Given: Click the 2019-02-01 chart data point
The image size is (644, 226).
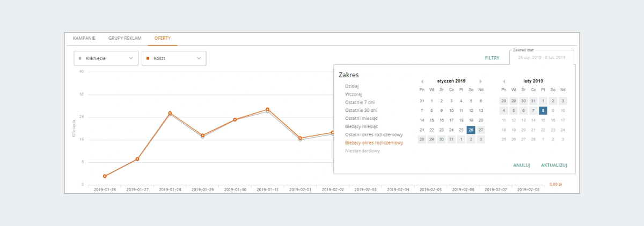Looking at the screenshot, I should click(x=300, y=138).
